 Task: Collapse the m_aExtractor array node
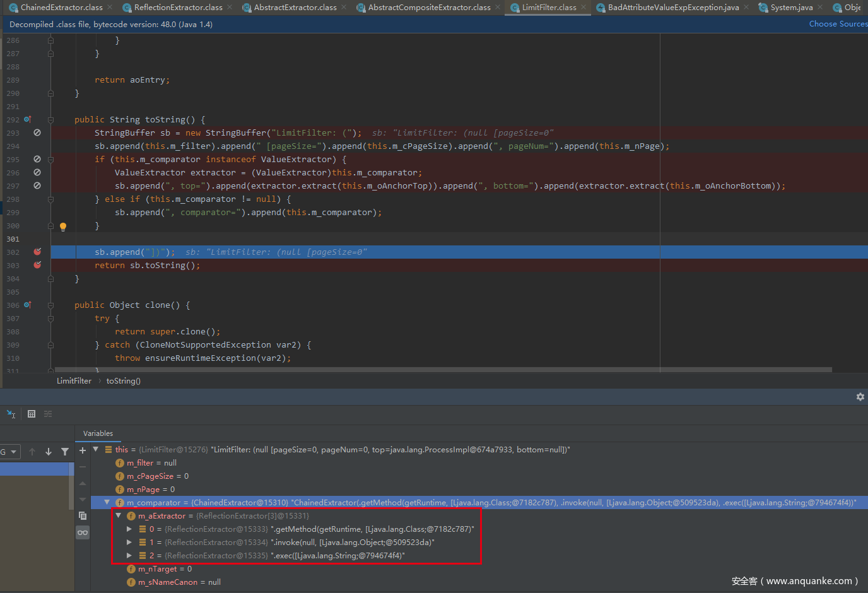(119, 516)
